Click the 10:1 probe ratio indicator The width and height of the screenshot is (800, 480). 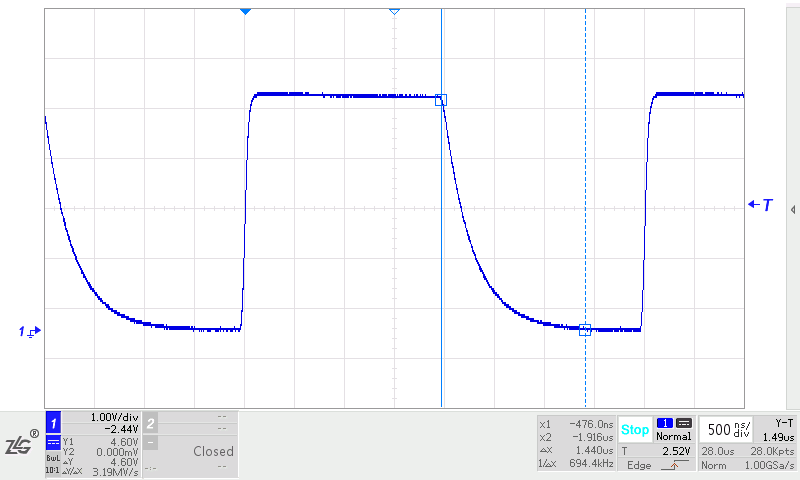pyautogui.click(x=51, y=469)
